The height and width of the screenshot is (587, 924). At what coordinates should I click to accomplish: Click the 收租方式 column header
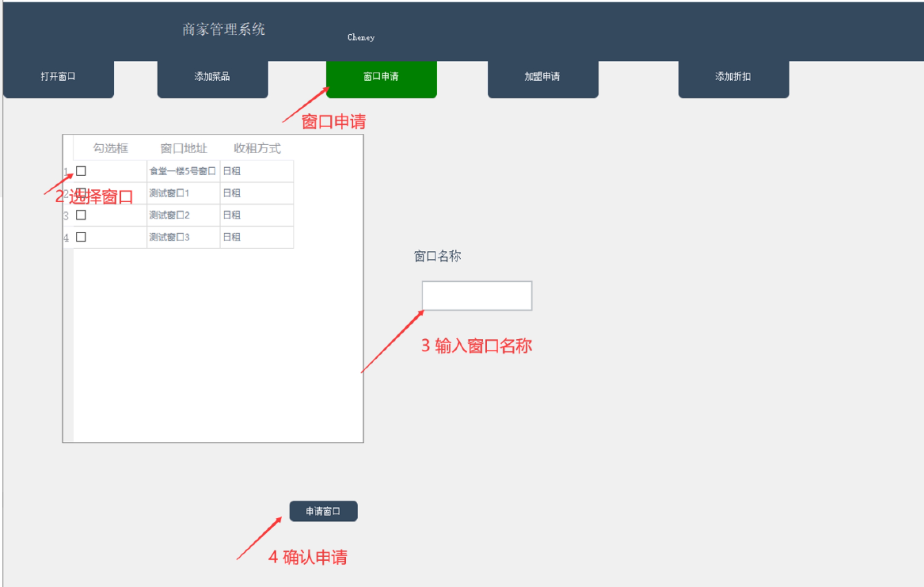coord(257,148)
